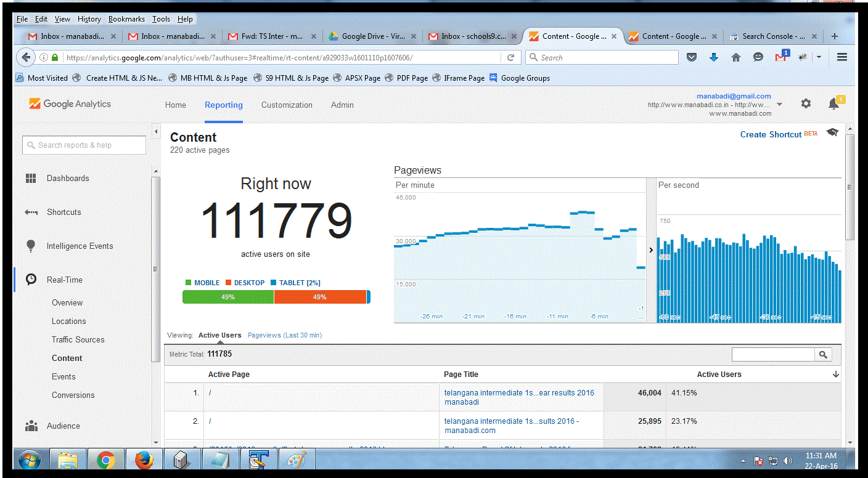Image resolution: width=868 pixels, height=478 pixels.
Task: Expand the account selector dropdown arrow
Action: [779, 105]
